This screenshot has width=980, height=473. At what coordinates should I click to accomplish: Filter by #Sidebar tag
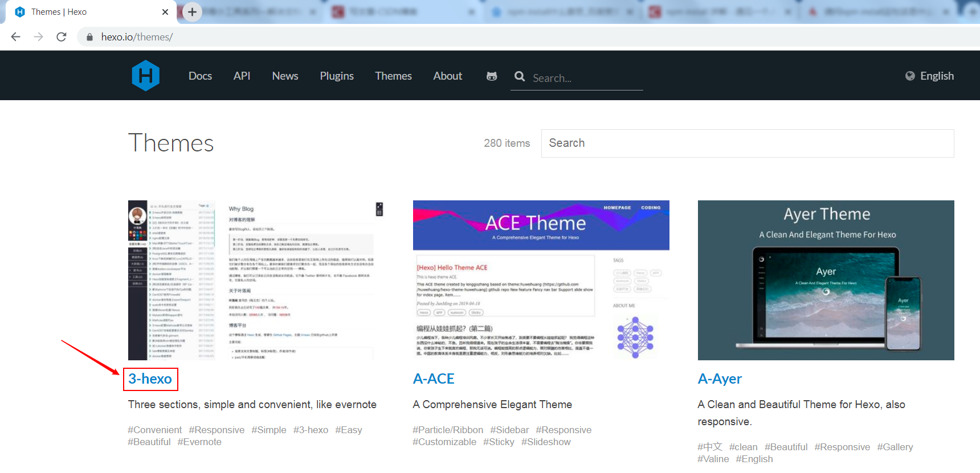tap(509, 430)
